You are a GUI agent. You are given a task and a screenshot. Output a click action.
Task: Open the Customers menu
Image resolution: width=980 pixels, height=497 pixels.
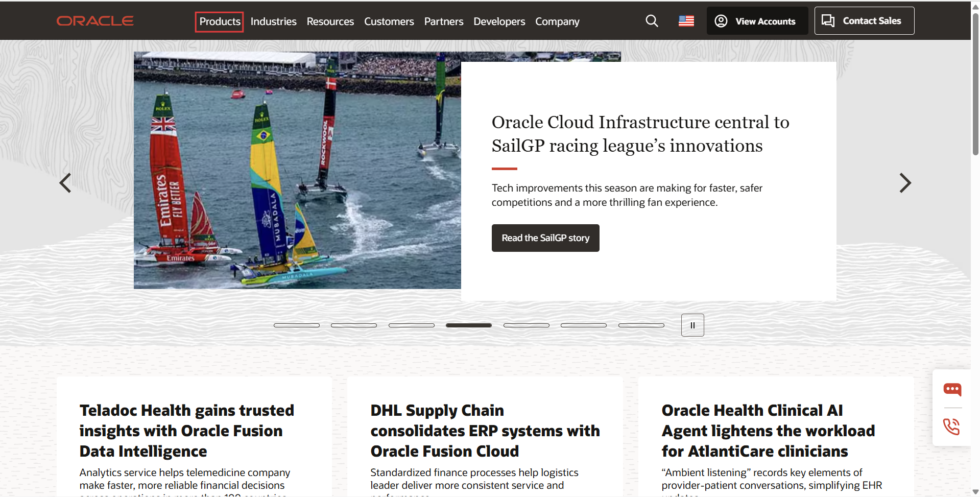[389, 21]
